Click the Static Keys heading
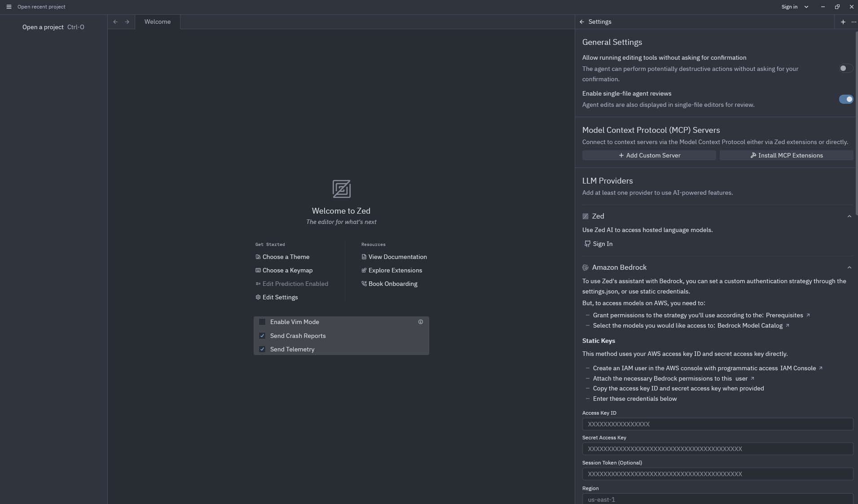This screenshot has width=858, height=504. 598,341
